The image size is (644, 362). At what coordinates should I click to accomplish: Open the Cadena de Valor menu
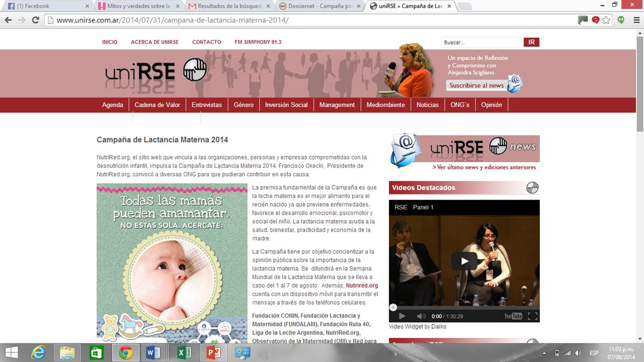point(157,105)
